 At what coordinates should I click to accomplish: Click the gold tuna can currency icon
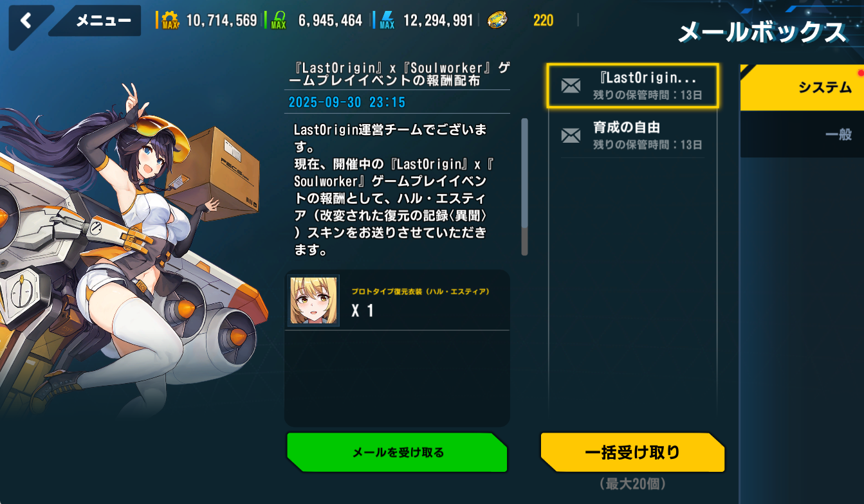point(496,20)
